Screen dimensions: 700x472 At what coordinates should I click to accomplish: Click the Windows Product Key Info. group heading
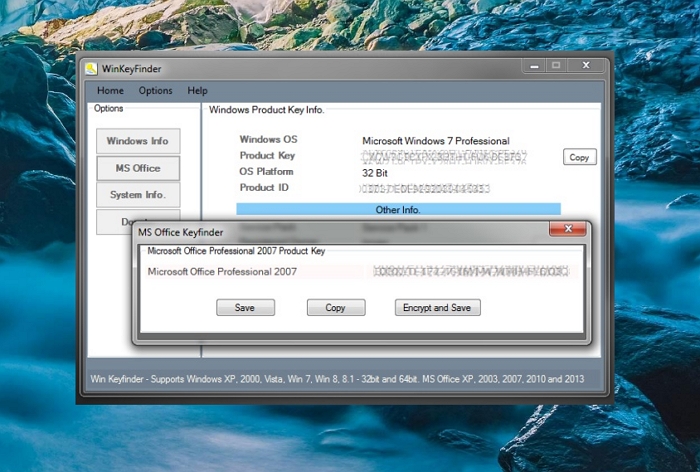click(x=267, y=110)
